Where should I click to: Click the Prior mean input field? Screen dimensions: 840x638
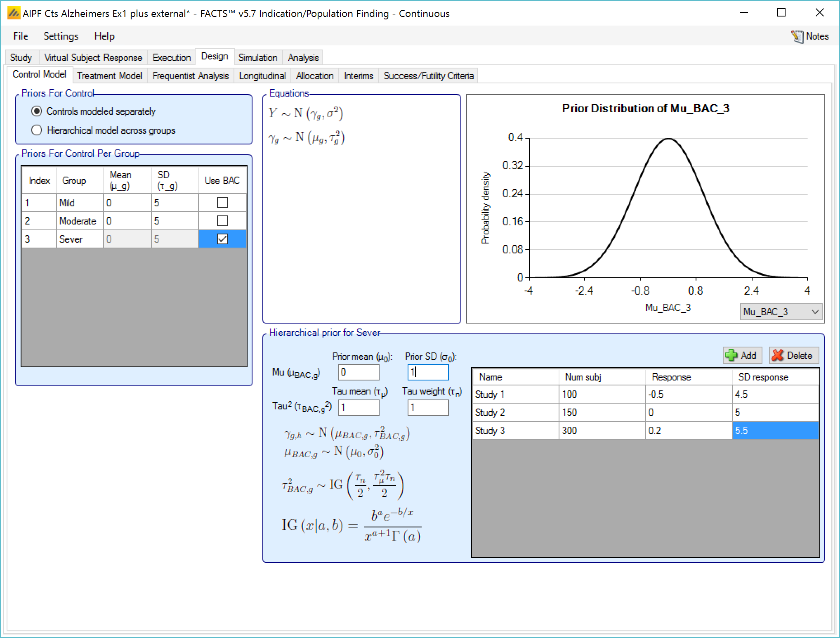tap(358, 372)
